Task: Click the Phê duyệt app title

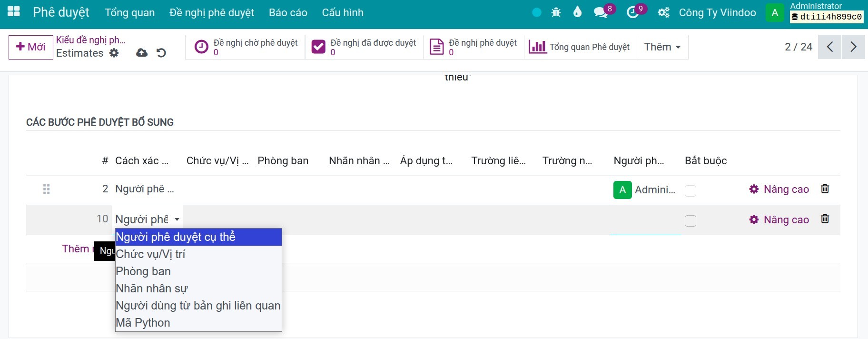Action: (61, 12)
